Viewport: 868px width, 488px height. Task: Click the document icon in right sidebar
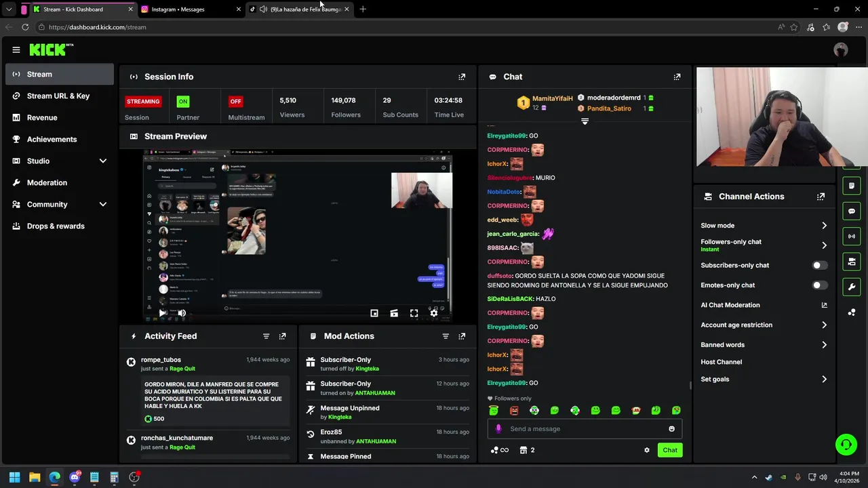(x=852, y=186)
